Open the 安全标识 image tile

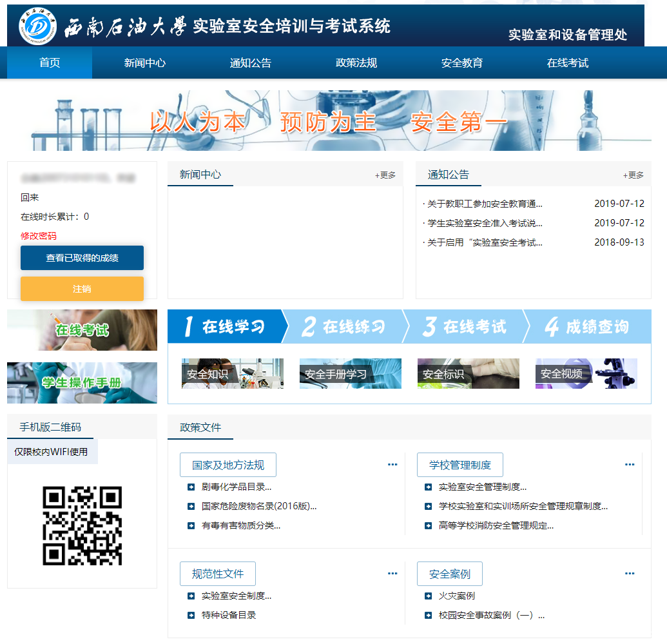[x=468, y=374]
